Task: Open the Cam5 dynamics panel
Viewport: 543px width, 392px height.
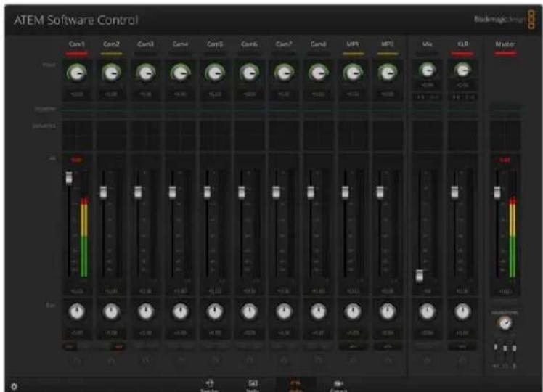Action: (215, 136)
